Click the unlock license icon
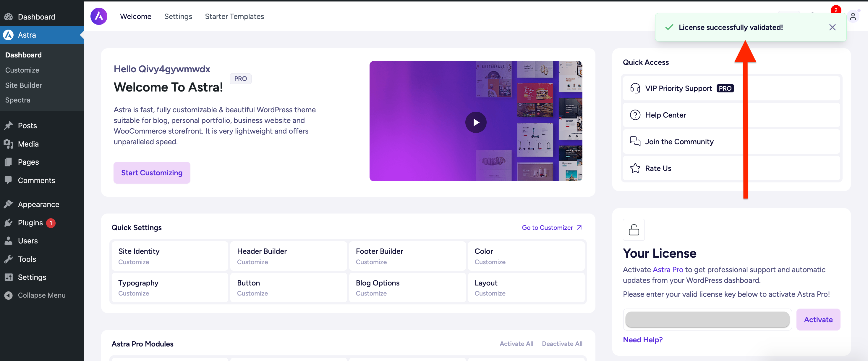The width and height of the screenshot is (868, 361). coord(634,230)
